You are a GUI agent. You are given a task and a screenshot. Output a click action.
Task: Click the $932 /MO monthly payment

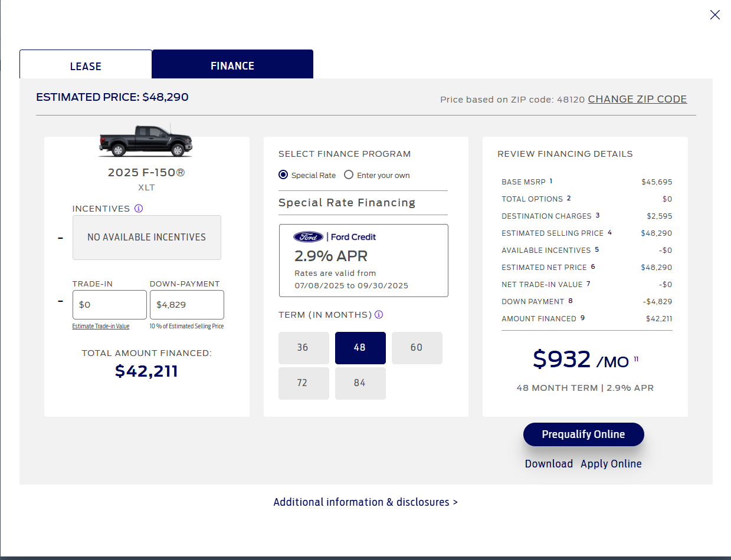coord(581,359)
